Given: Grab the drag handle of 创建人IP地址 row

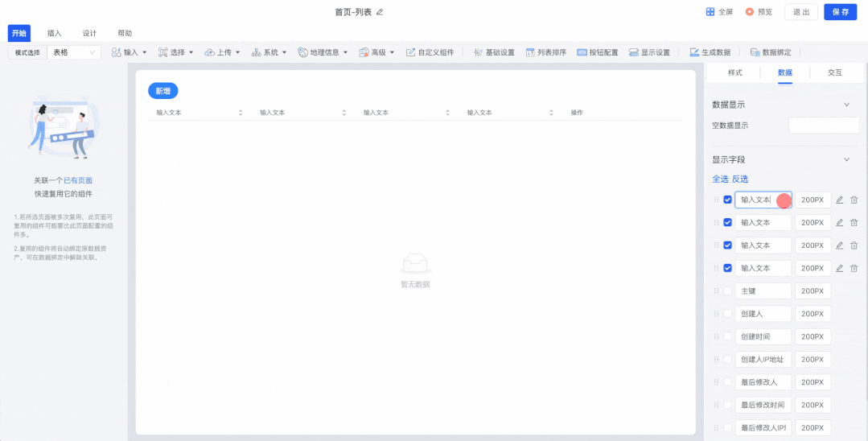Looking at the screenshot, I should tap(716, 359).
